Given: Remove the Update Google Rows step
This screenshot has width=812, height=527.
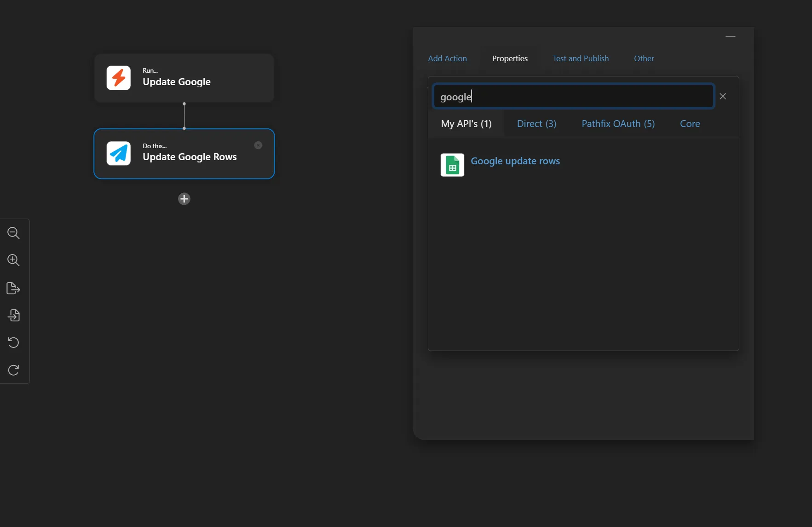Looking at the screenshot, I should coord(258,145).
